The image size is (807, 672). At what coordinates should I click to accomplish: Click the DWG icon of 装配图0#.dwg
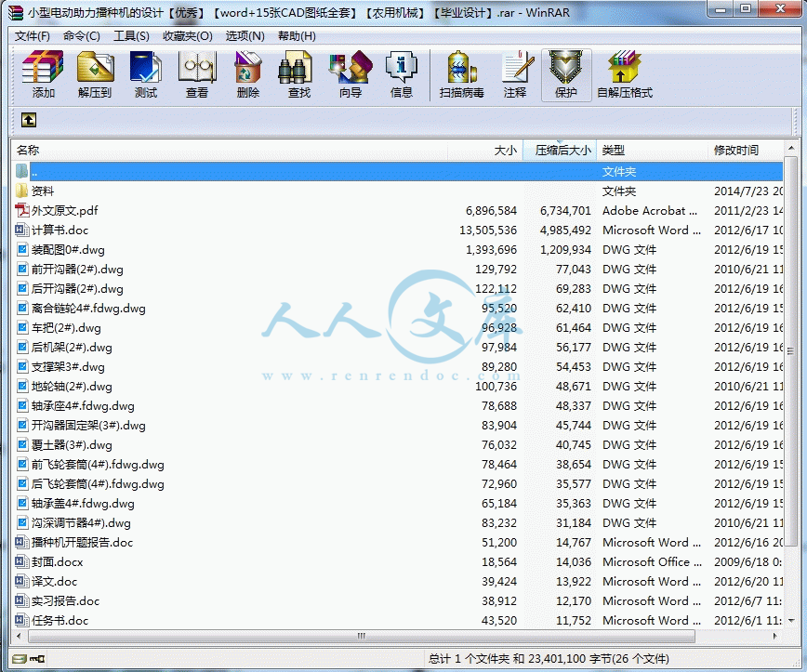(22, 249)
